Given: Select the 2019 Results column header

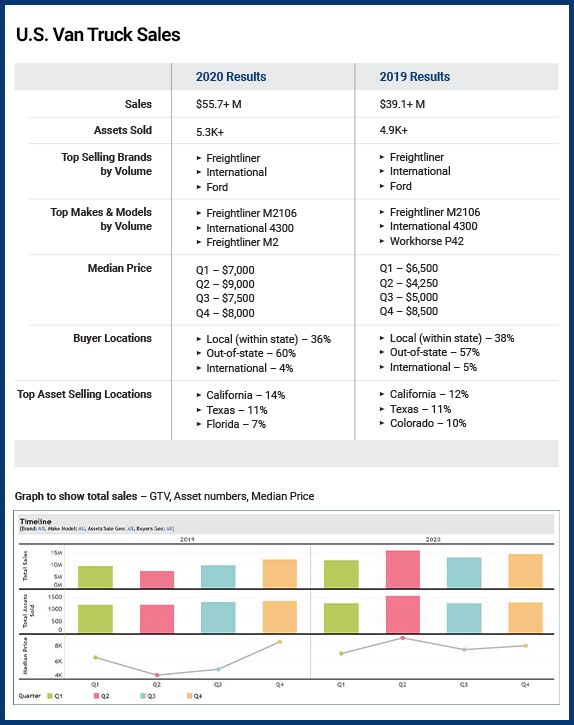Looking at the screenshot, I should (414, 77).
